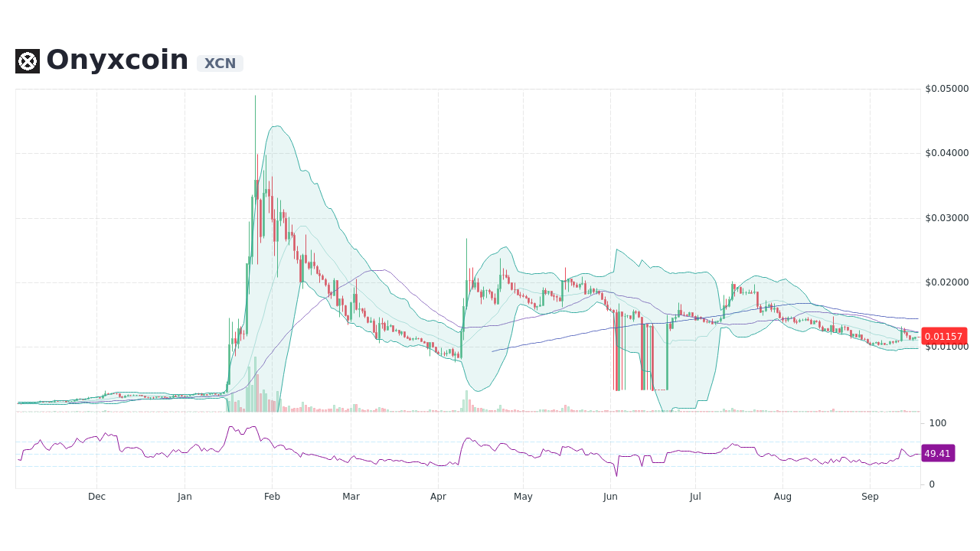Select the XCN ticker badge
Image resolution: width=980 pixels, height=551 pixels.
tap(220, 64)
